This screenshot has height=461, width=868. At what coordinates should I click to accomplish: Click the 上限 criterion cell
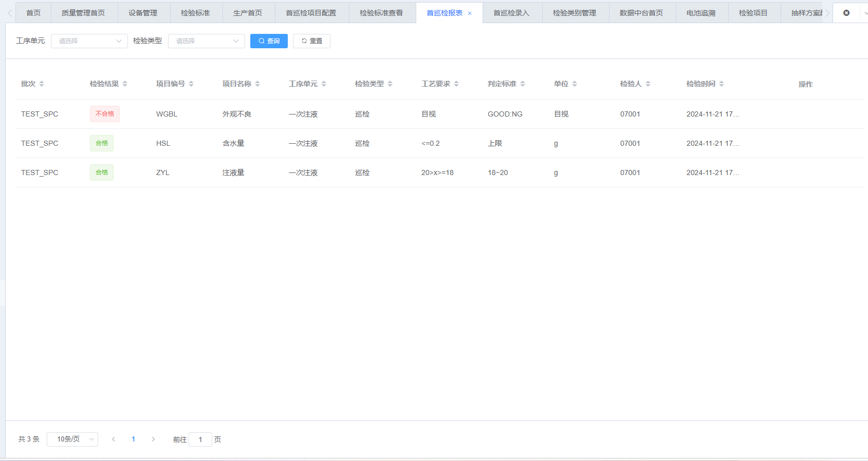coord(495,143)
